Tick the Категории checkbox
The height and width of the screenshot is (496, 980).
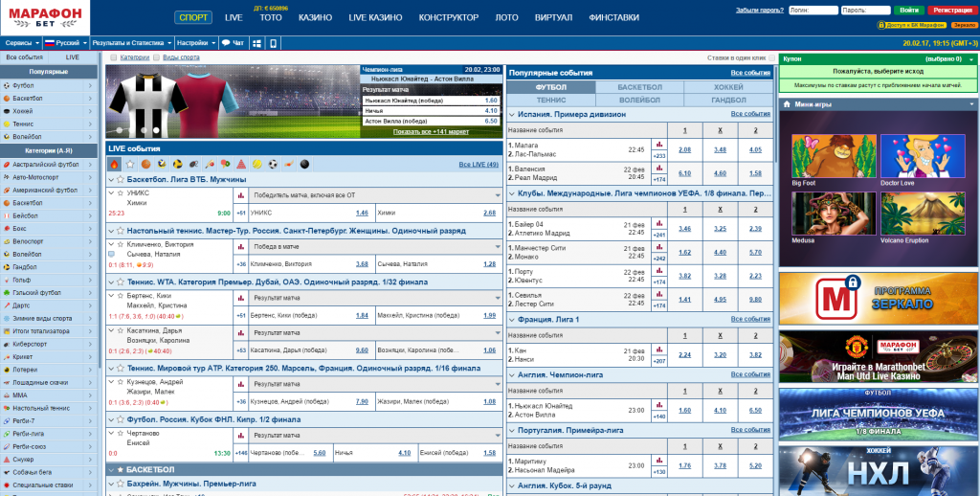click(113, 57)
